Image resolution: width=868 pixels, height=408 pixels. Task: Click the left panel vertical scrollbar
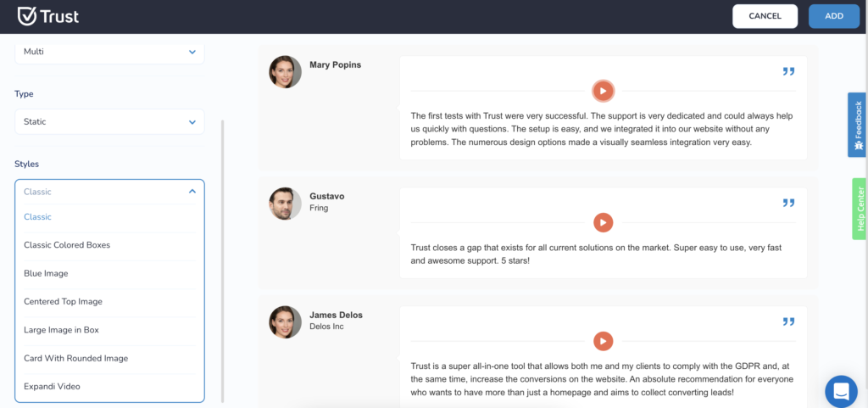[x=223, y=260]
